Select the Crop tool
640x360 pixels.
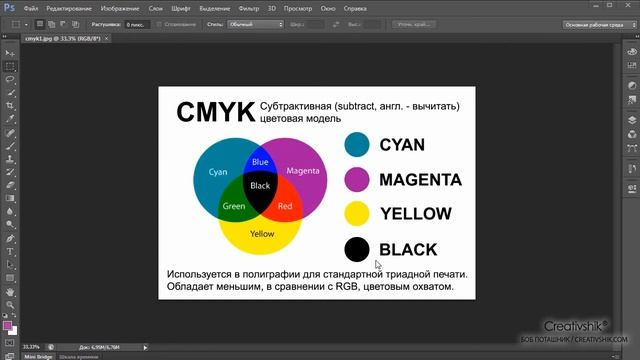(10, 106)
